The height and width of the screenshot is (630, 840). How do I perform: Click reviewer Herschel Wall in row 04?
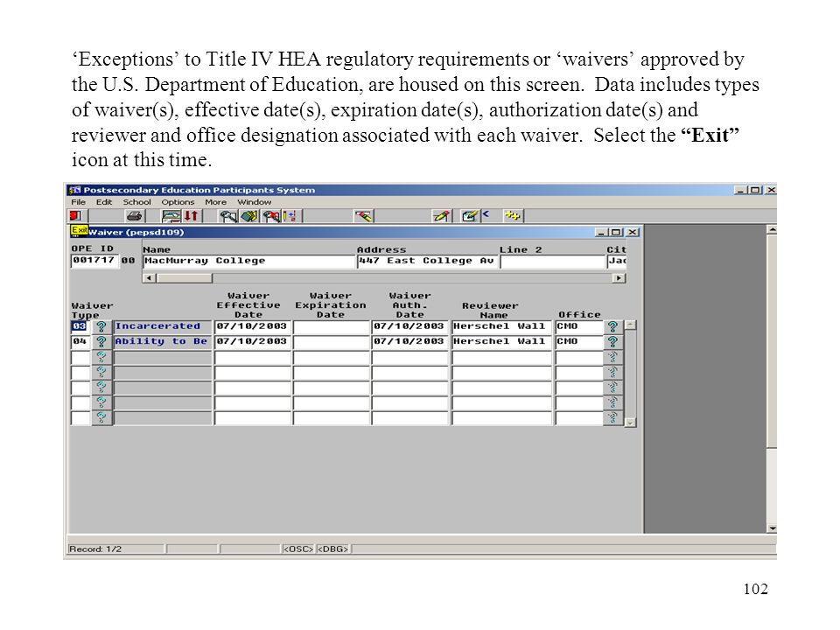pyautogui.click(x=501, y=341)
